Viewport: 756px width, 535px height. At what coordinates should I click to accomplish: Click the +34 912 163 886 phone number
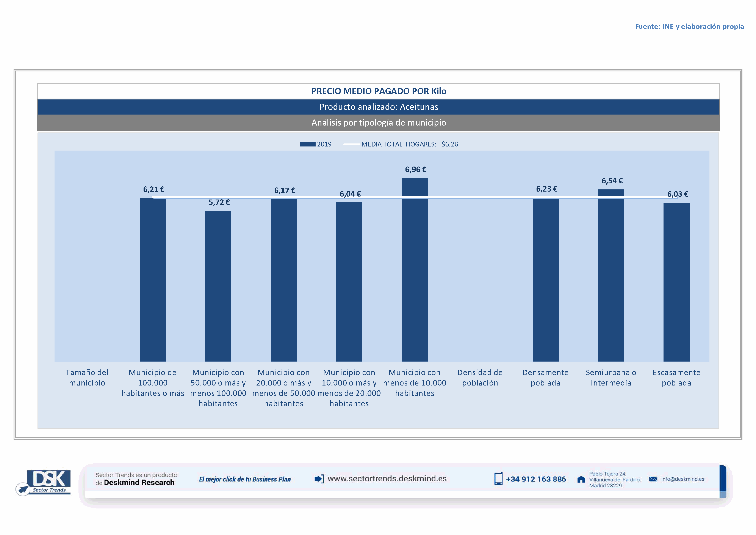(x=536, y=479)
